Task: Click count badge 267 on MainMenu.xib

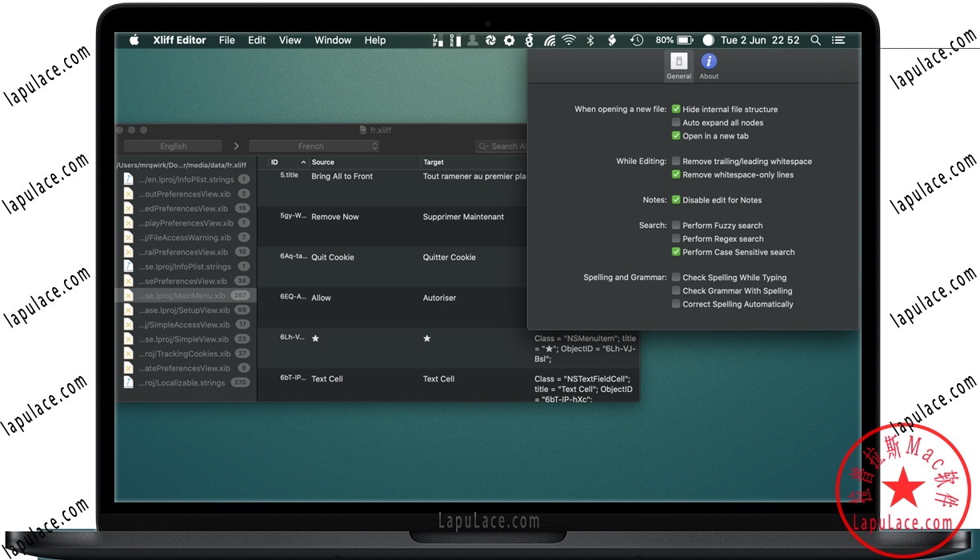Action: click(x=241, y=296)
